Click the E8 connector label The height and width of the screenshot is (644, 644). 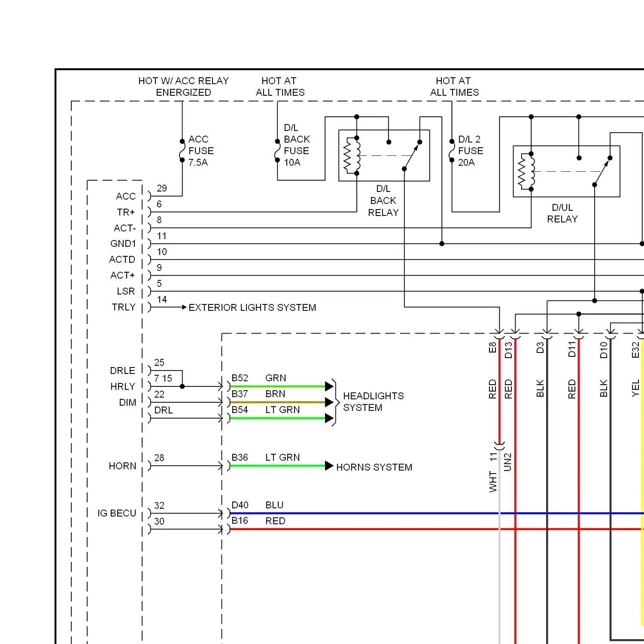click(492, 347)
